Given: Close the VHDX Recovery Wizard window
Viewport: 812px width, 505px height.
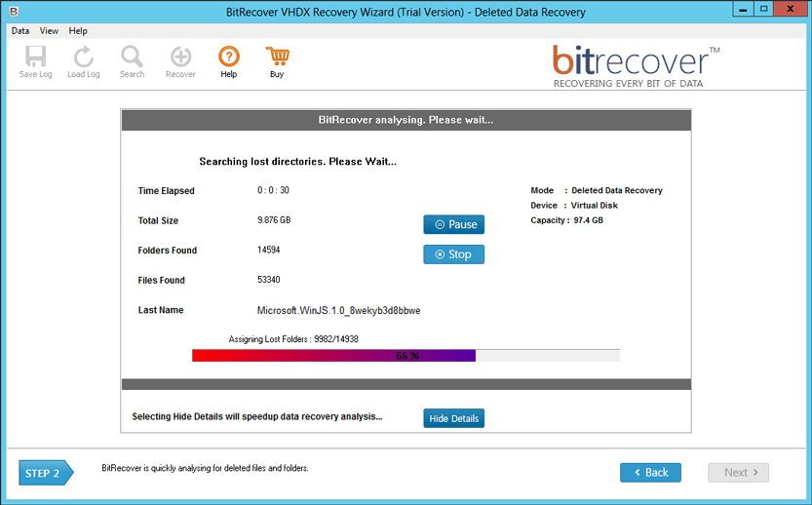Looking at the screenshot, I should tap(791, 9).
